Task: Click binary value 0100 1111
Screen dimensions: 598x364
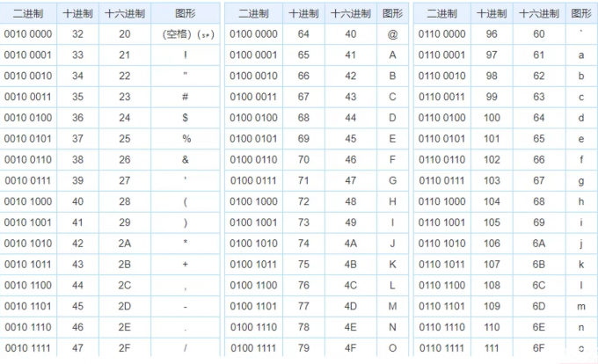Action: [253, 347]
